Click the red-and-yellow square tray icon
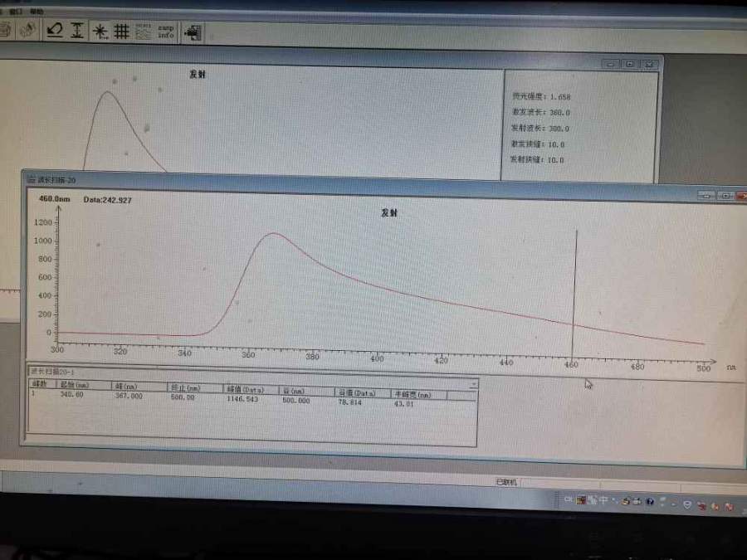Image resolution: width=747 pixels, height=560 pixels. (x=581, y=500)
